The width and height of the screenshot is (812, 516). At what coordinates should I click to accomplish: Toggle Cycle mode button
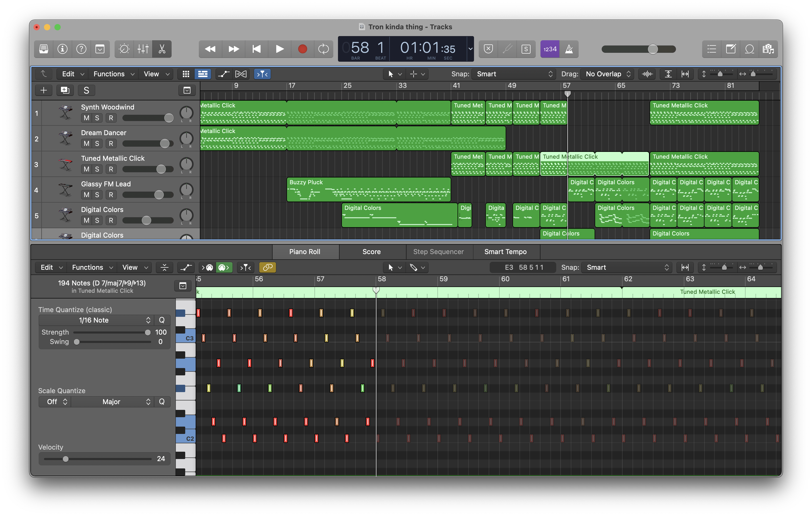324,49
